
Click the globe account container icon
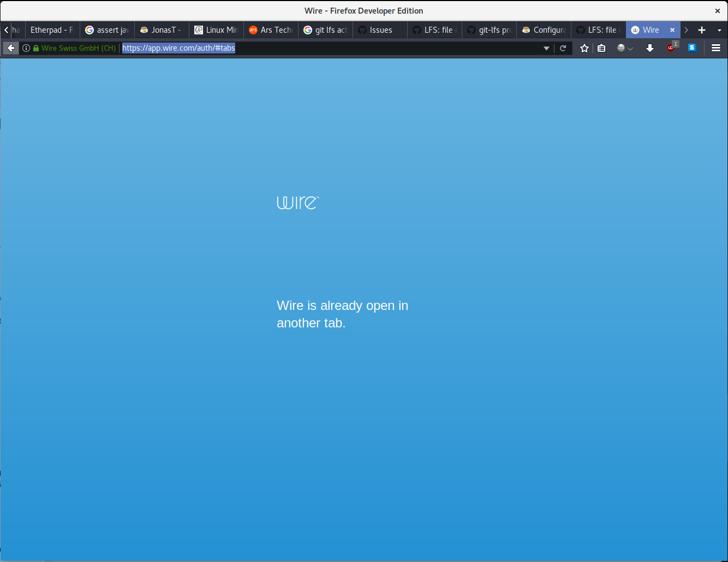(620, 48)
